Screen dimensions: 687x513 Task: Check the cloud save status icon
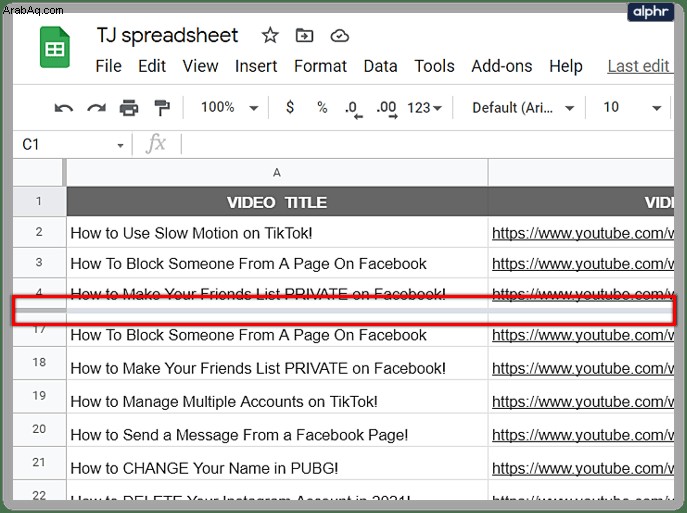[340, 35]
